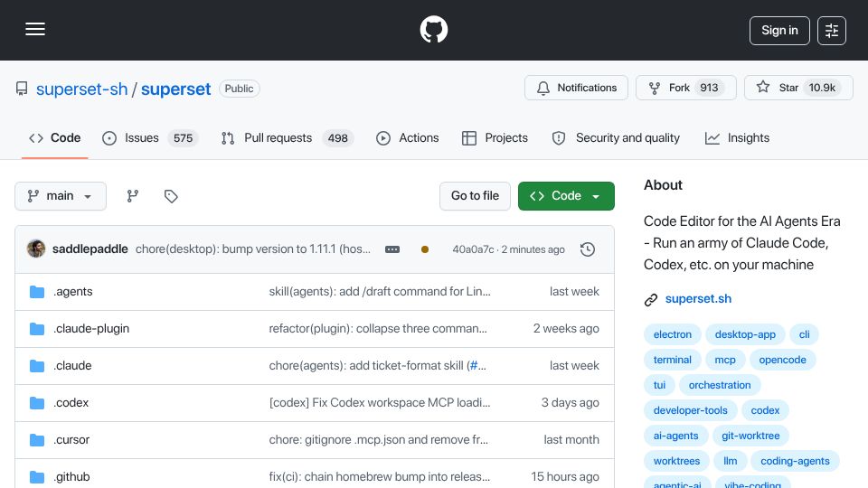The image size is (868, 488).
Task: Expand commit message details ellipsis
Action: pyautogui.click(x=392, y=249)
